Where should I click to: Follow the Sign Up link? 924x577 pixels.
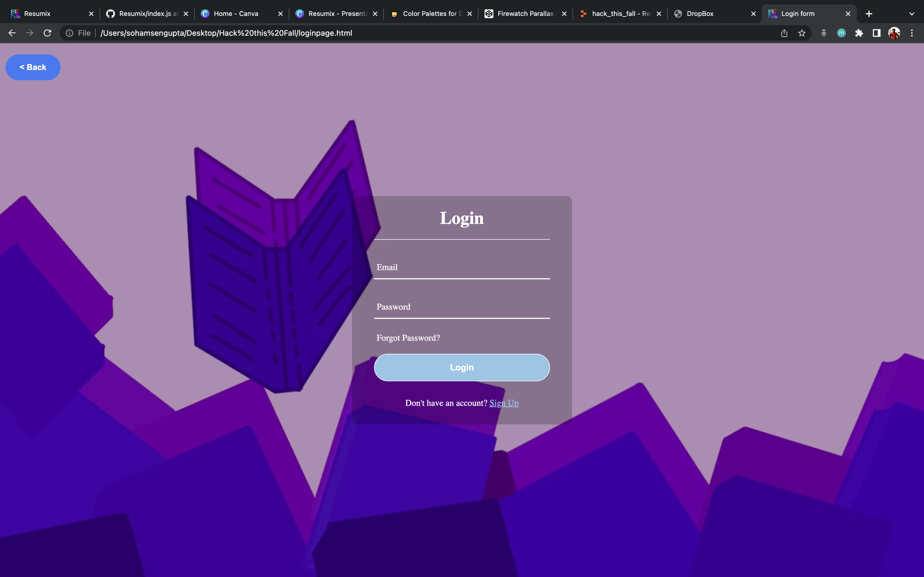tap(504, 403)
